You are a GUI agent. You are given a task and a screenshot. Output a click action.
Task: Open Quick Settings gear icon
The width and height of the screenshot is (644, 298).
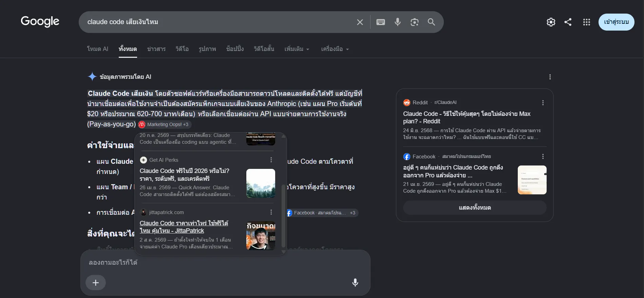551,22
